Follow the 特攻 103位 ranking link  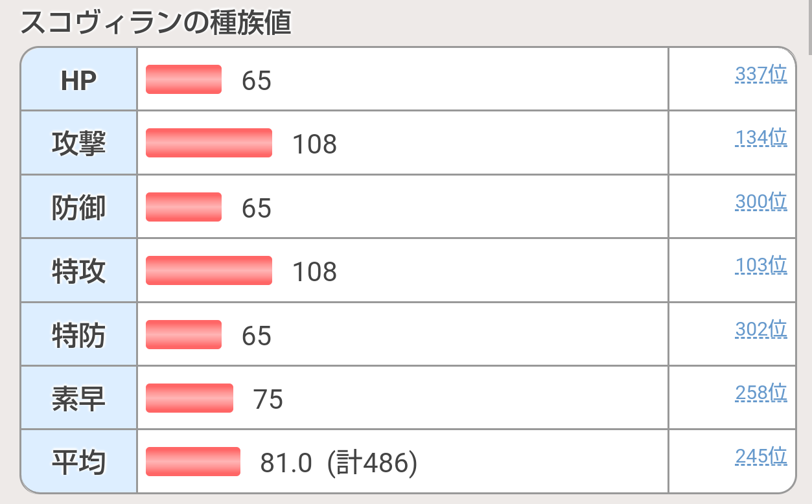[x=761, y=266]
